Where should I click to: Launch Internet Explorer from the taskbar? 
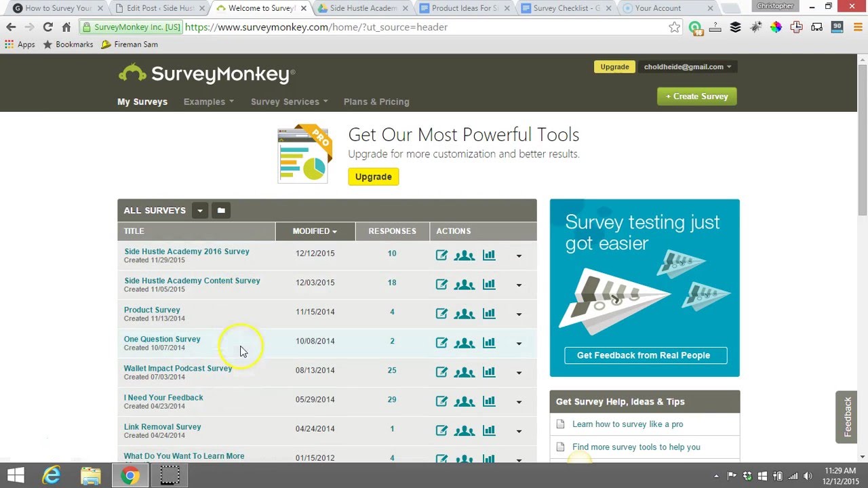(52, 475)
